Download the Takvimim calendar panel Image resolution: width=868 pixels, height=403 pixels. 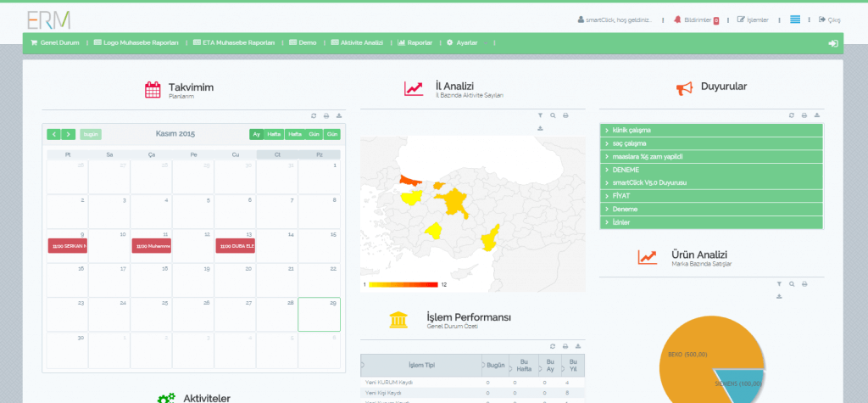339,116
